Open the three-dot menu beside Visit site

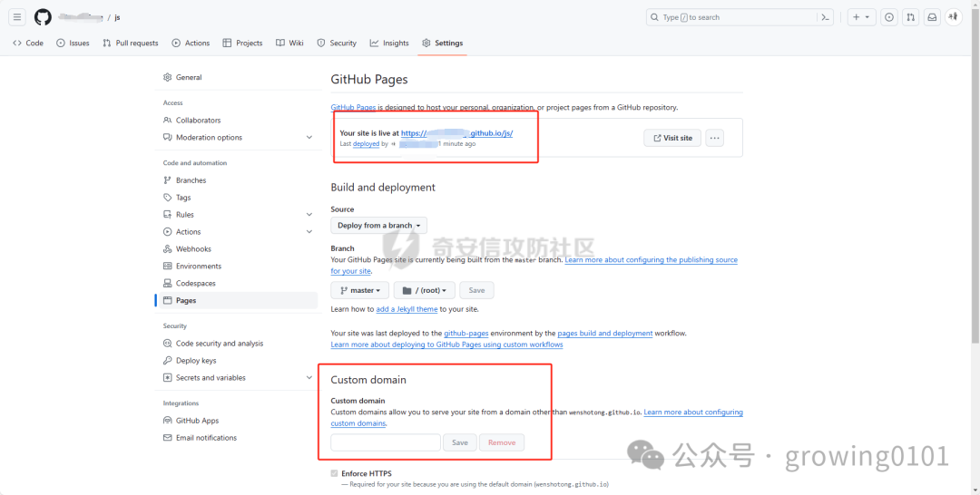tap(715, 138)
